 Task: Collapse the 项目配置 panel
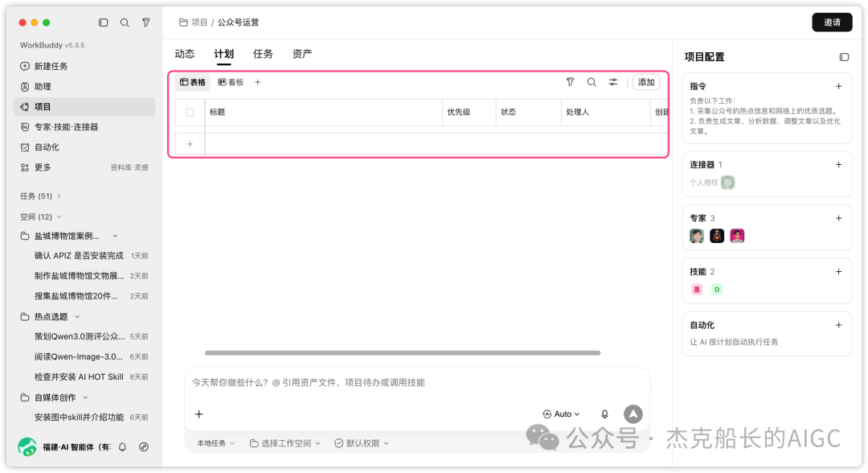point(844,57)
